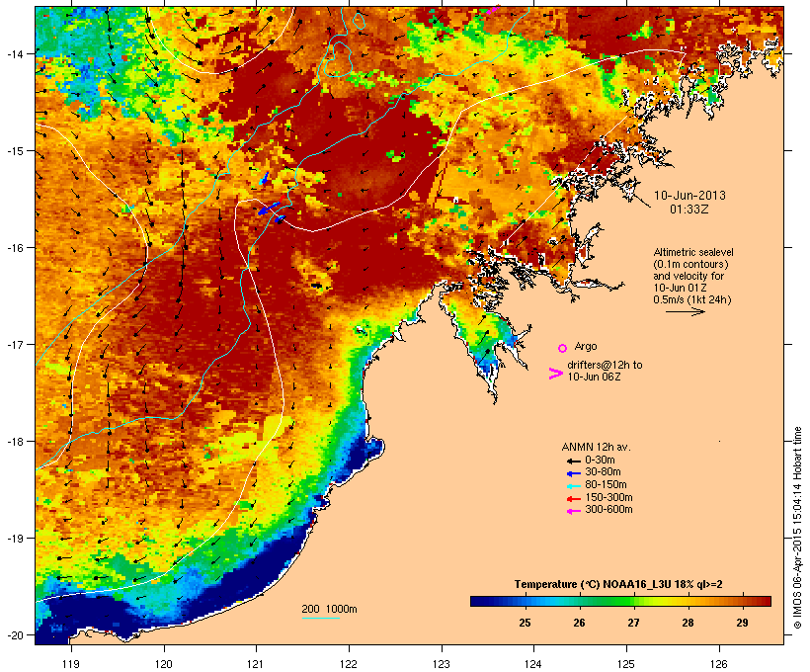Click the dark red end of temperature colorbar

(764, 601)
